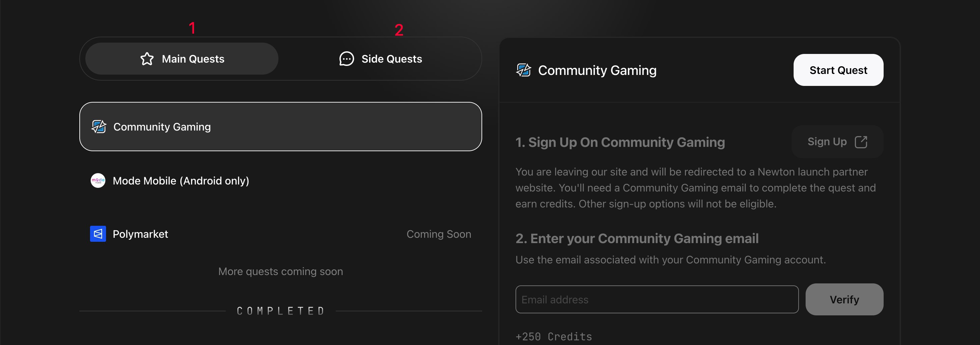Click the Coming Soon label for Polymarket
The height and width of the screenshot is (345, 980).
point(438,234)
